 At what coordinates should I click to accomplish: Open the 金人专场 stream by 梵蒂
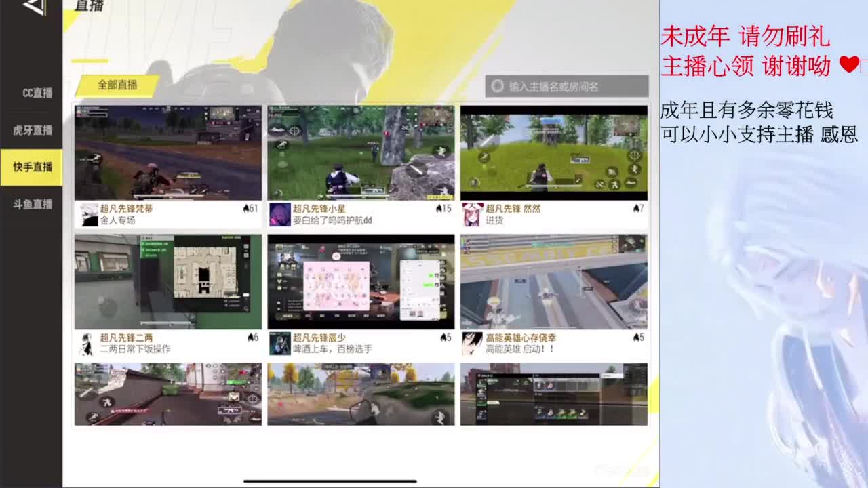click(x=167, y=150)
